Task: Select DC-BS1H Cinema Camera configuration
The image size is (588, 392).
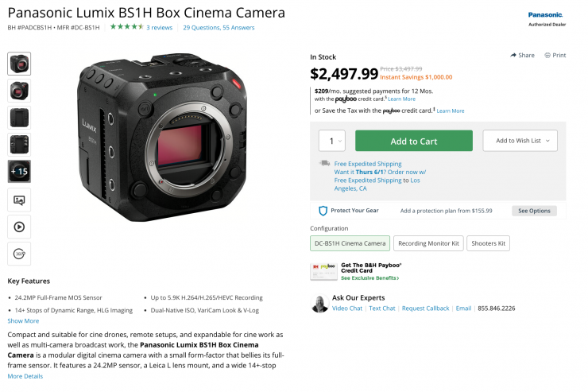Action: coord(350,243)
